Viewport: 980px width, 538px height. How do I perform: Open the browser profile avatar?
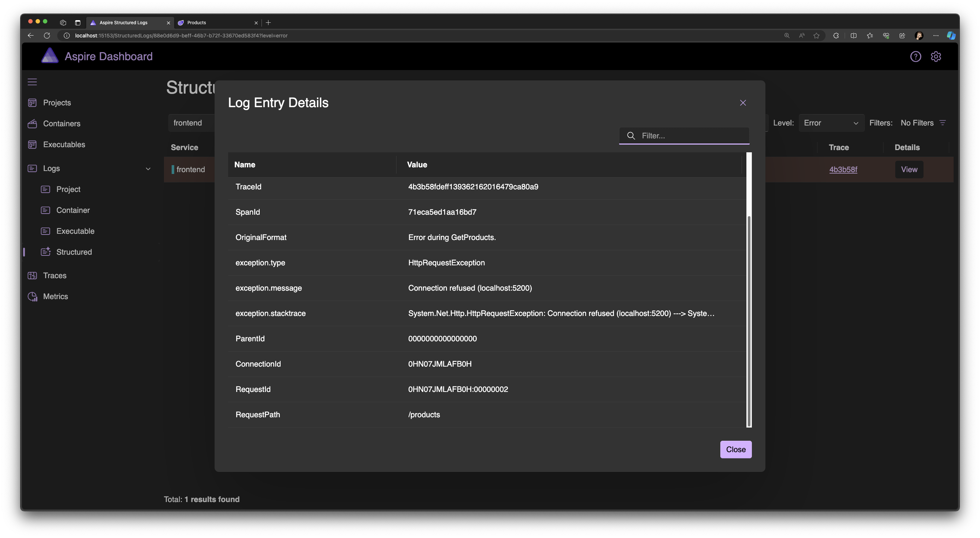(919, 35)
